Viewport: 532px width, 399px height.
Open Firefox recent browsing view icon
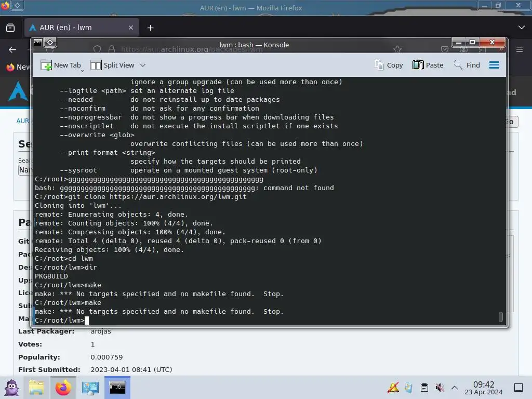[x=10, y=28]
